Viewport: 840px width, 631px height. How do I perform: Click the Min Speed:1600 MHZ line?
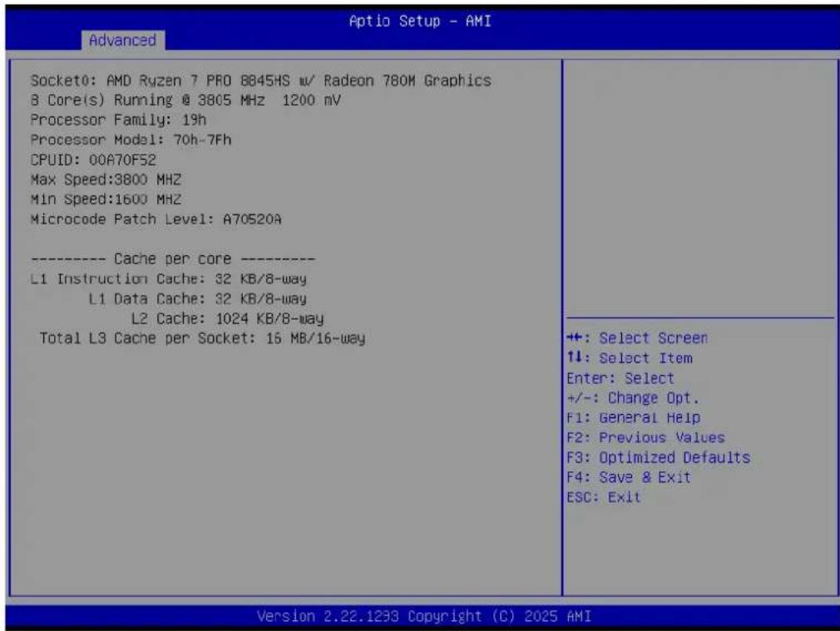[x=106, y=200]
